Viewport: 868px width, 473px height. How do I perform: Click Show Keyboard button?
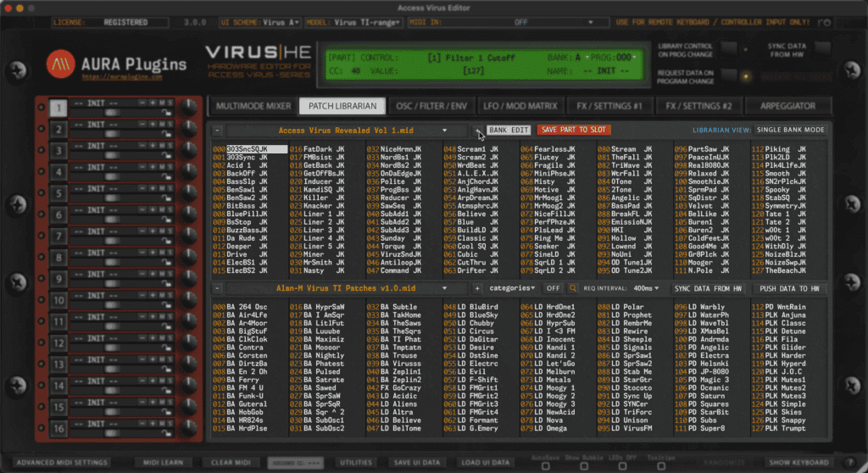coord(798,463)
